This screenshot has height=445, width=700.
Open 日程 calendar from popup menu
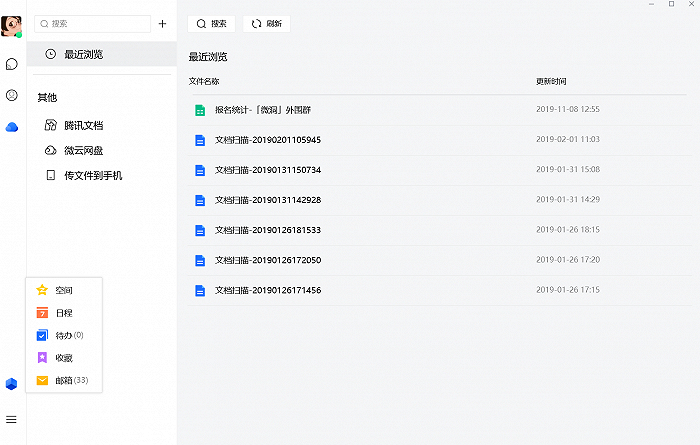tap(64, 313)
